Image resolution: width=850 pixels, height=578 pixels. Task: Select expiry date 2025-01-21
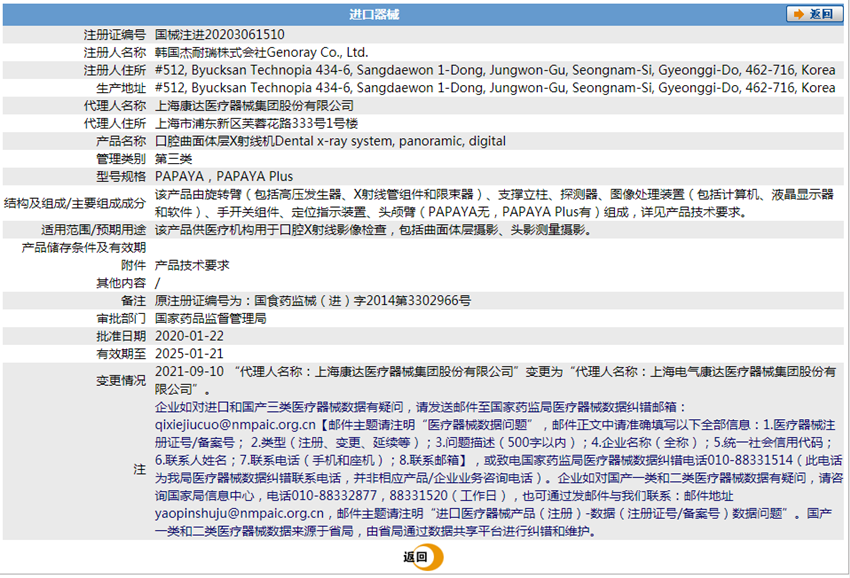[x=189, y=354]
